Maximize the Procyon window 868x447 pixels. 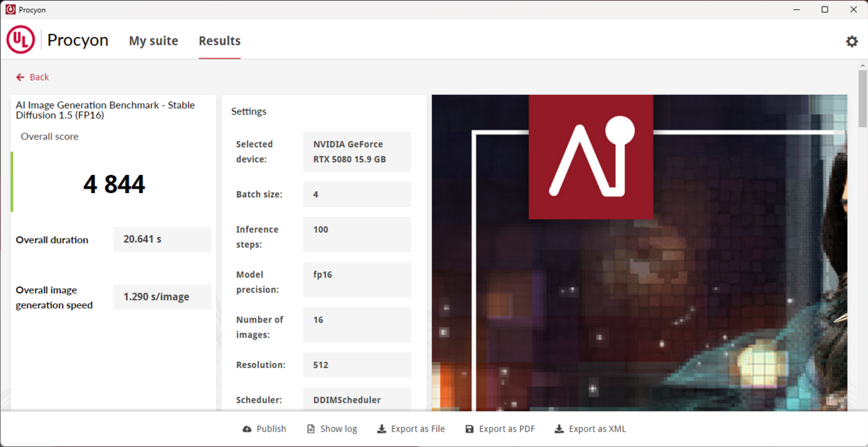(825, 9)
